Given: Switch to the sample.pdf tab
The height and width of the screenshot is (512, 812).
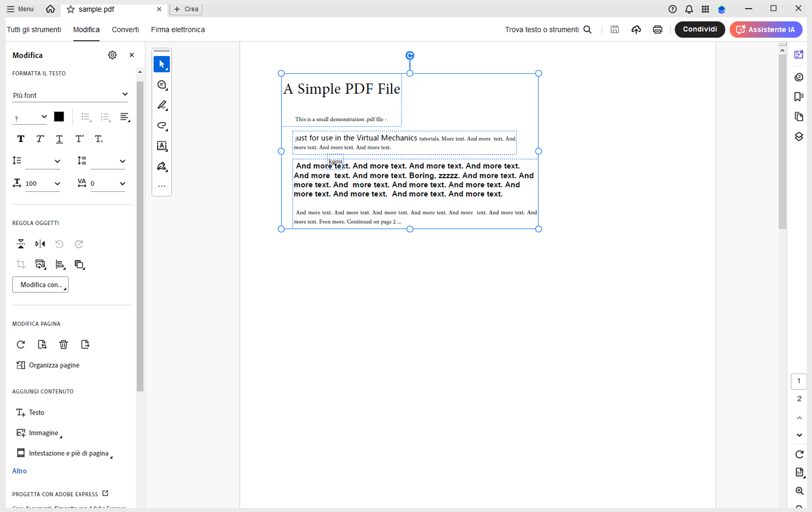Looking at the screenshot, I should [x=114, y=9].
